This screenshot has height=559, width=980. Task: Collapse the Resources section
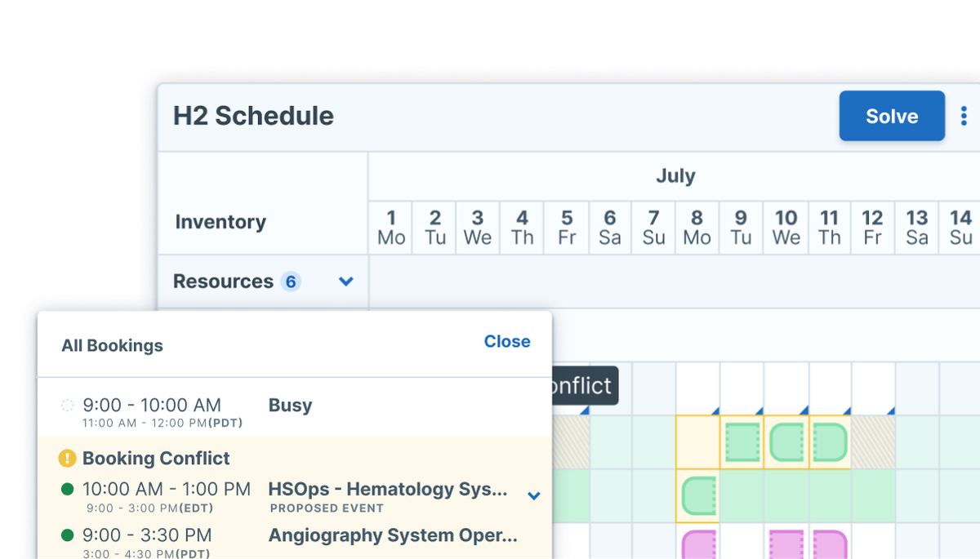point(345,280)
